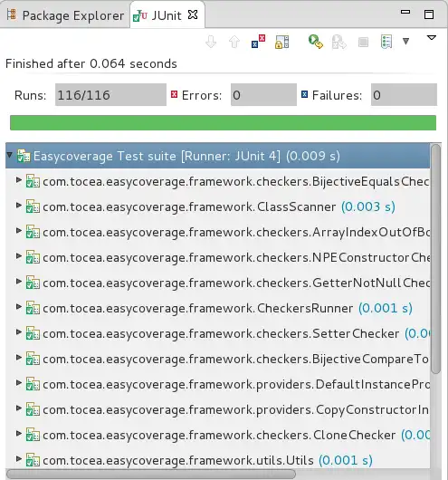The width and height of the screenshot is (448, 480).
Task: Click test icon beside BijectiveCompareTo
Action: [x=33, y=359]
